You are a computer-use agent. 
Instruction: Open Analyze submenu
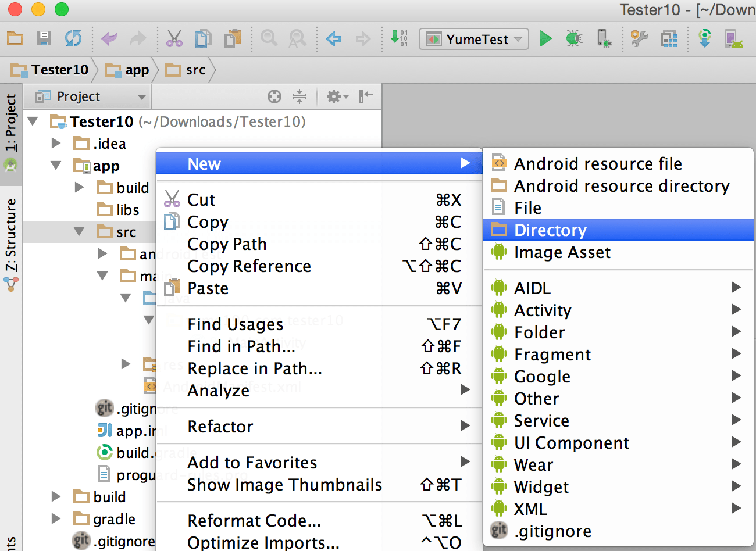point(319,391)
